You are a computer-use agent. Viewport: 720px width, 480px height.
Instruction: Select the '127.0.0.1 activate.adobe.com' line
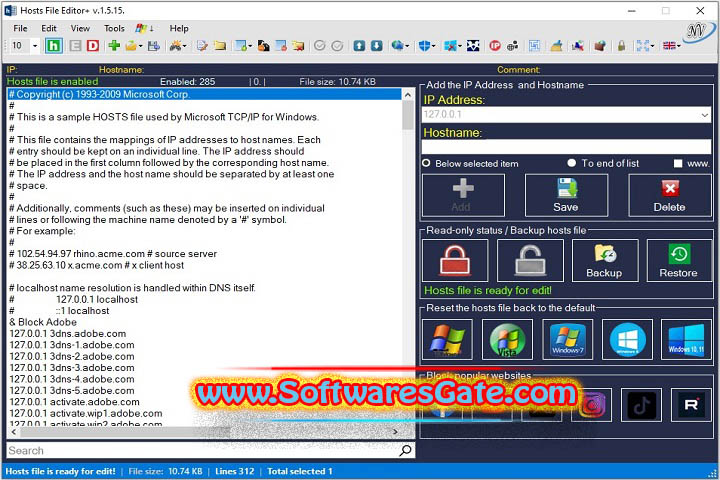204,402
